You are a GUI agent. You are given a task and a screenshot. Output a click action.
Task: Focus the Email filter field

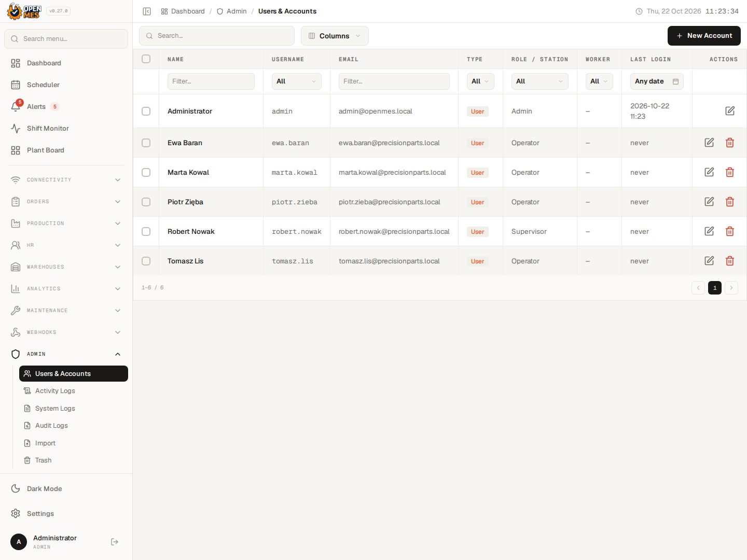[x=394, y=81]
